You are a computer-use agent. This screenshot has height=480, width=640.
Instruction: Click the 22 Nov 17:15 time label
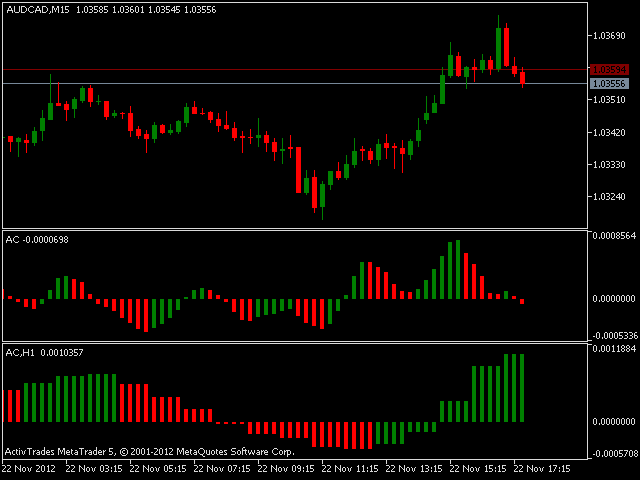(x=542, y=469)
